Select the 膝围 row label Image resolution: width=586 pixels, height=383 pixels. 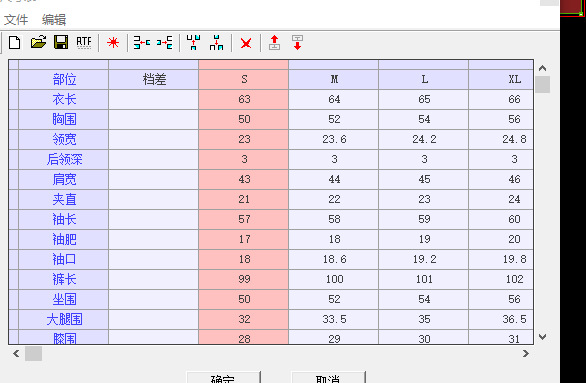coord(64,337)
